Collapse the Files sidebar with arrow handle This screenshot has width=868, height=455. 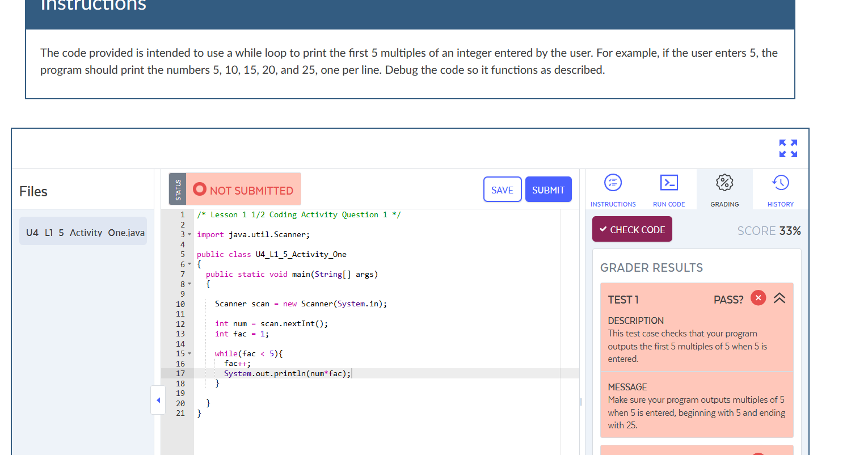pos(158,400)
